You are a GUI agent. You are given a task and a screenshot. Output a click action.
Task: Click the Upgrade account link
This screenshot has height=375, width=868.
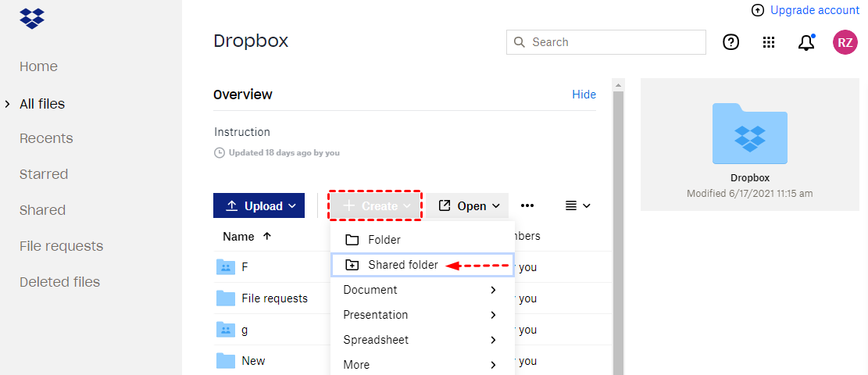[814, 10]
